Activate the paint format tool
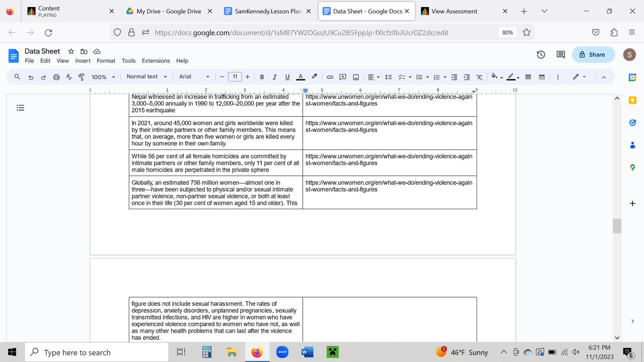 (82, 77)
